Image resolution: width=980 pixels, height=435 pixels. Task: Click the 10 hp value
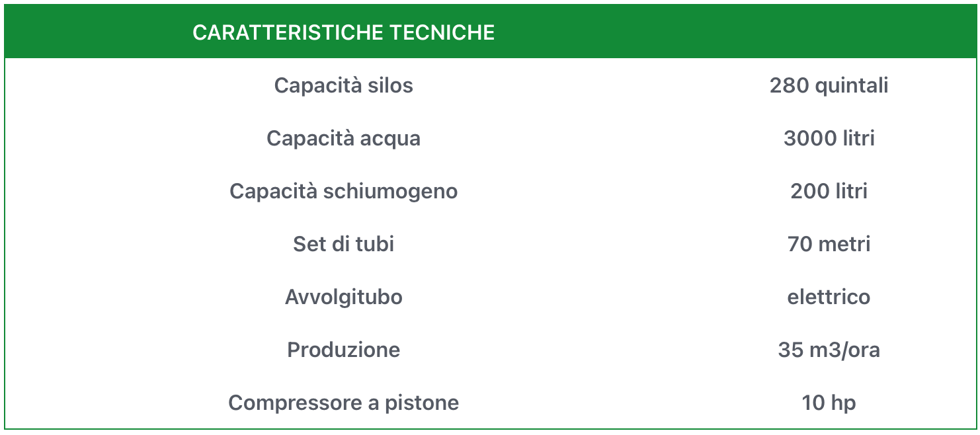pyautogui.click(x=829, y=403)
